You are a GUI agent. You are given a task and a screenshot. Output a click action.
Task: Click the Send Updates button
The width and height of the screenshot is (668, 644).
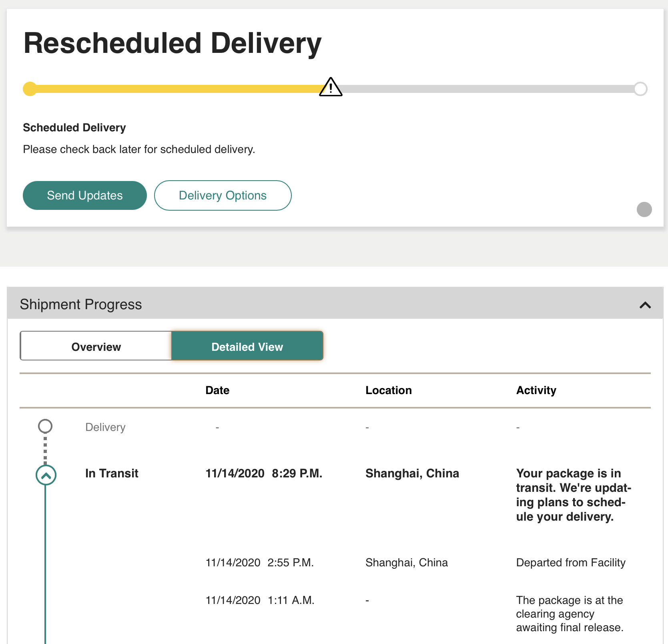85,195
